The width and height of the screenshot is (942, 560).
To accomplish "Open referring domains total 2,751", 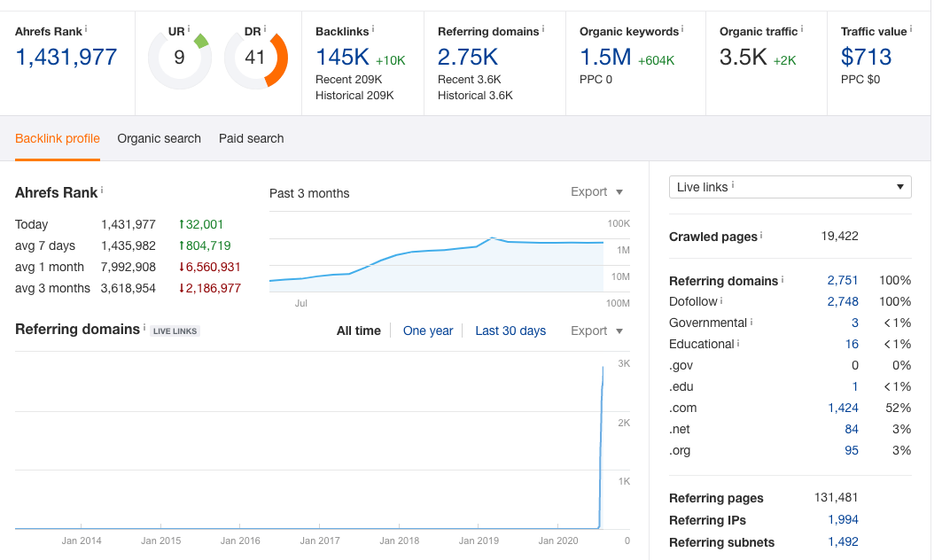I will pos(843,281).
